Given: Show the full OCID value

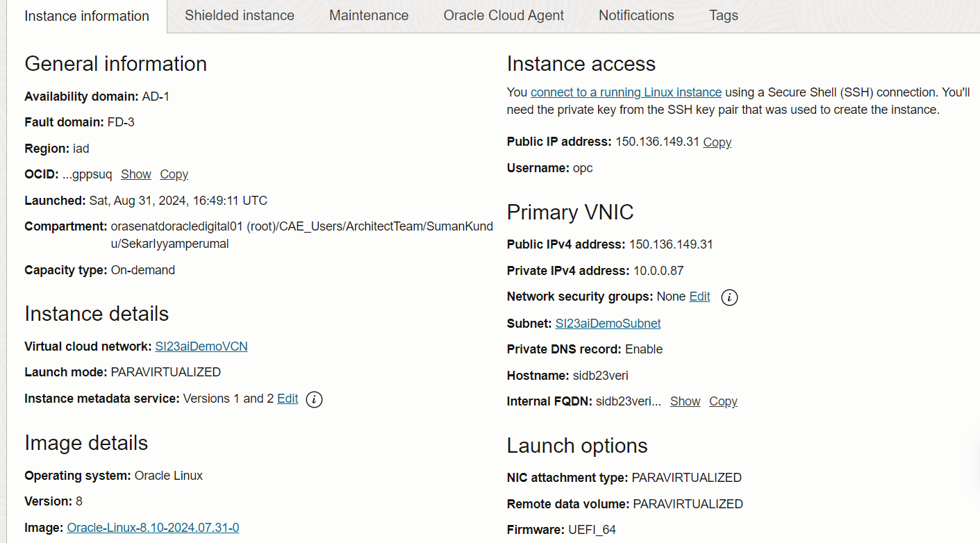Looking at the screenshot, I should [x=135, y=174].
